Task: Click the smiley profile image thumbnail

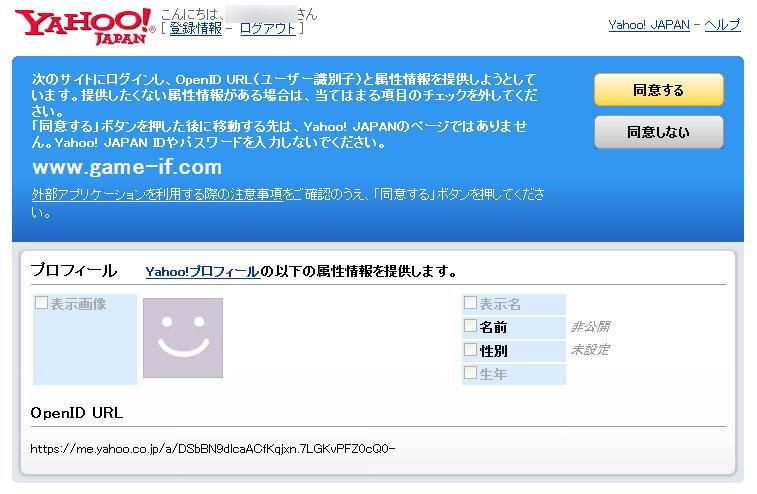Action: pos(183,338)
